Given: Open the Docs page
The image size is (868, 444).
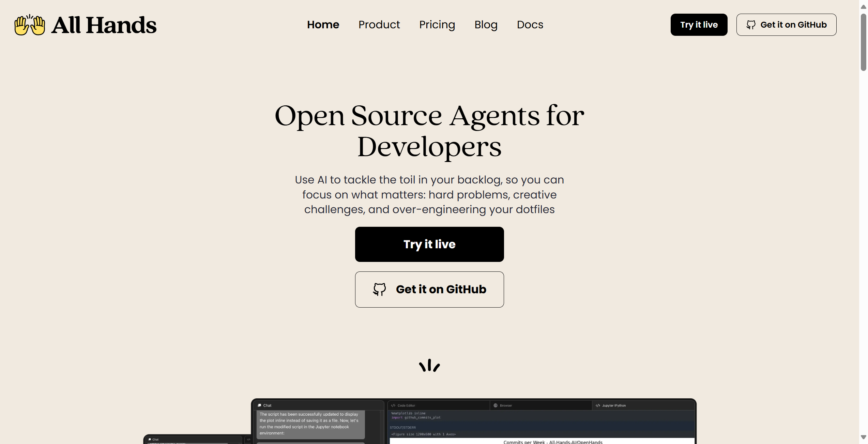Looking at the screenshot, I should (x=530, y=25).
